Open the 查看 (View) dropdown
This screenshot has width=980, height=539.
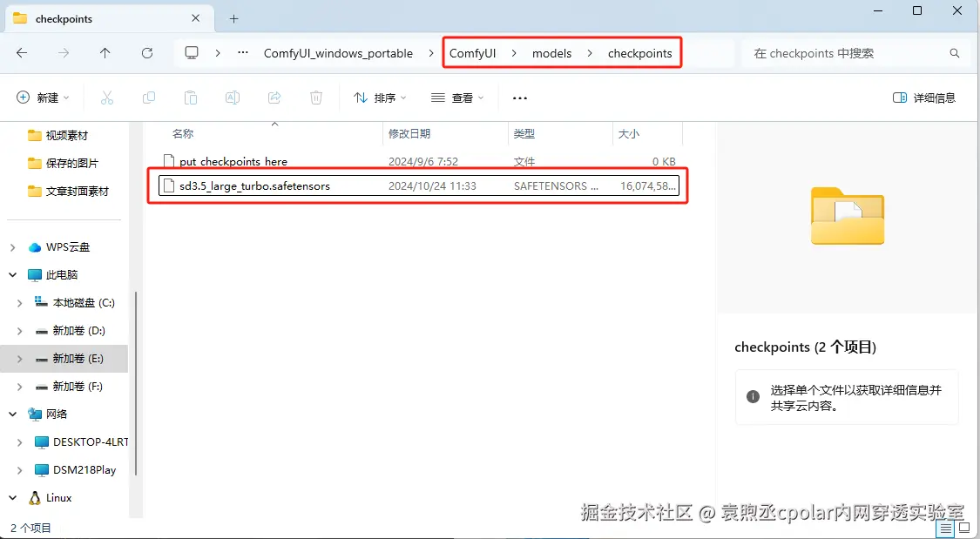click(457, 98)
